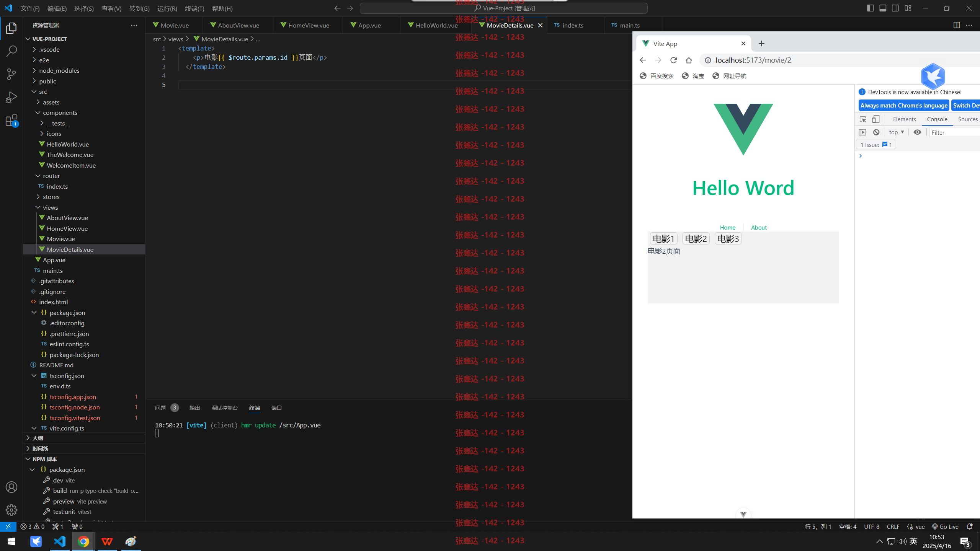Screen dimensions: 980x551
Task: Toggle primary side bar layout icon
Action: click(x=870, y=8)
